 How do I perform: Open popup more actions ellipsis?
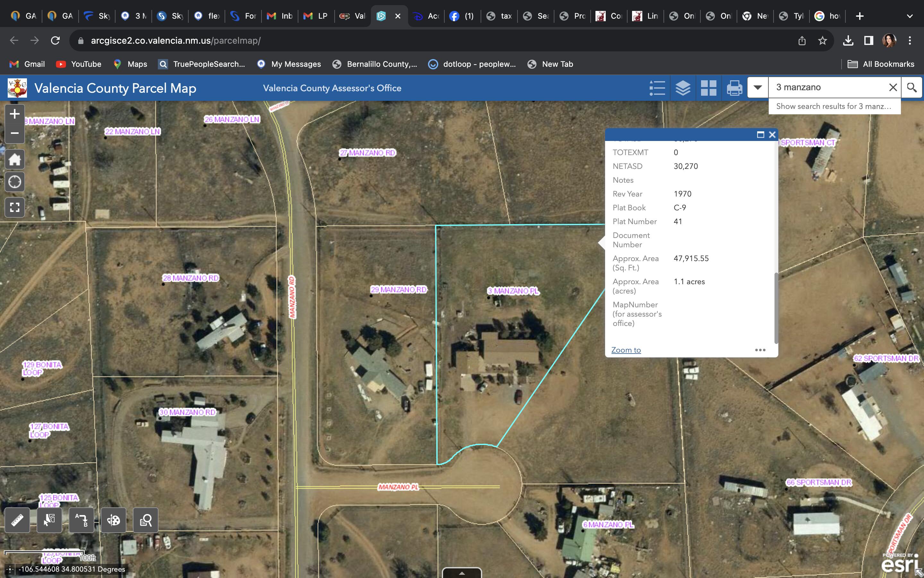point(760,350)
